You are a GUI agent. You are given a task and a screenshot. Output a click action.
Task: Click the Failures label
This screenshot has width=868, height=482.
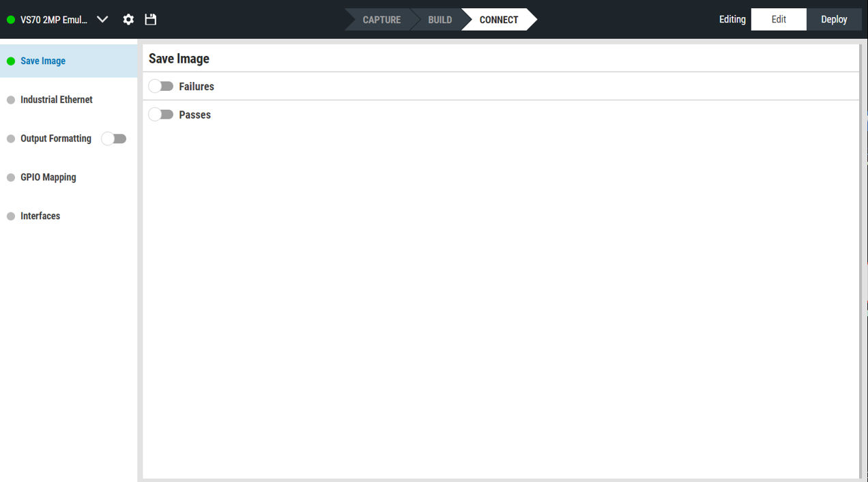pos(197,87)
